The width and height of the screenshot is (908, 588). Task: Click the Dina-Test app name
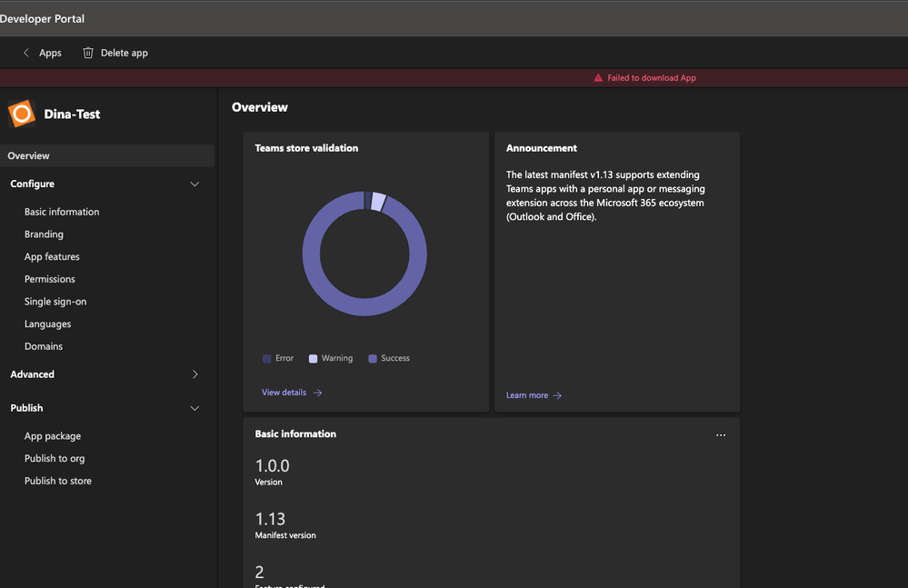[72, 114]
